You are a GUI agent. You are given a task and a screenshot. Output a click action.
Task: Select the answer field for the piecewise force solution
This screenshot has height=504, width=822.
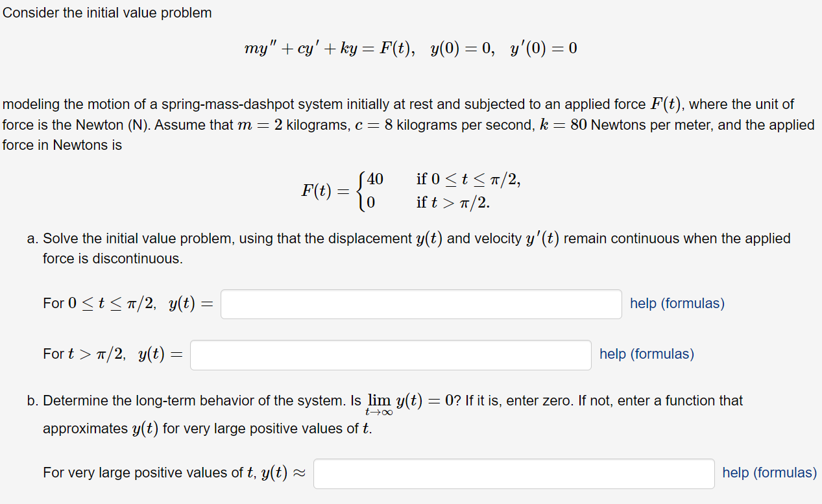[x=420, y=304]
